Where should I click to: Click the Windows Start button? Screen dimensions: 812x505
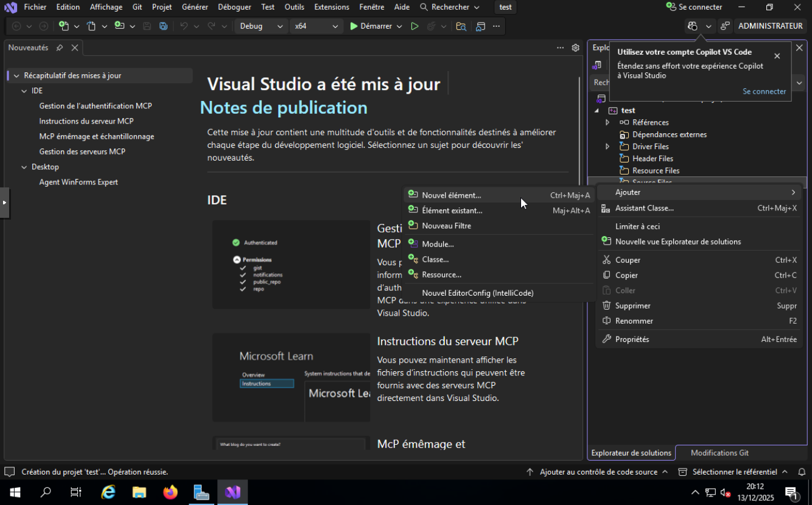coord(15,492)
